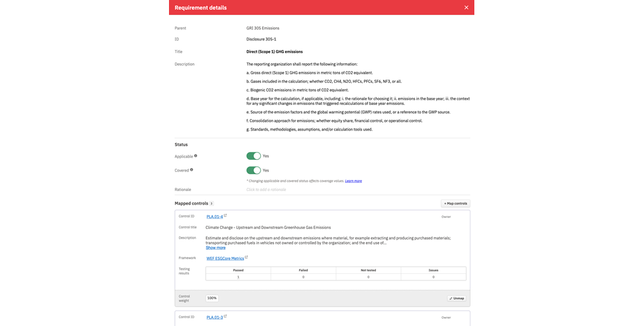Click the Passed testing results column
The image size is (644, 326).
click(x=238, y=269)
